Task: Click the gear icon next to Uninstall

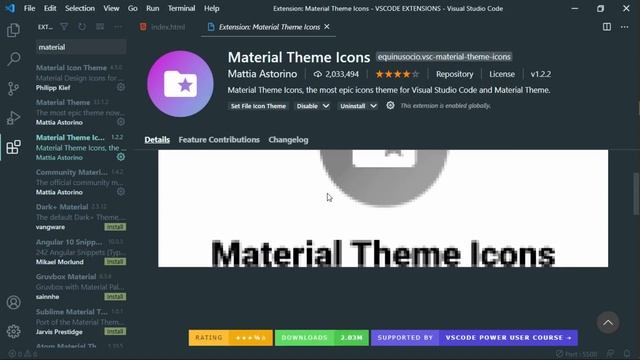Action: (390, 105)
